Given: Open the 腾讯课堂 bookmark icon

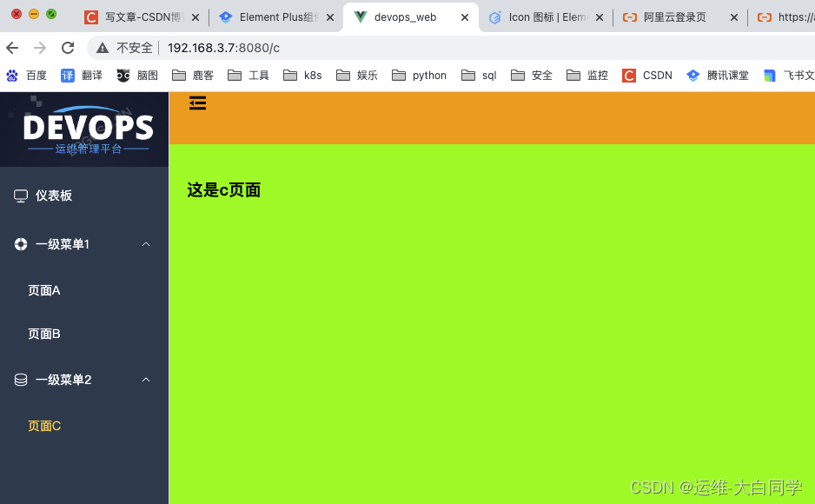Looking at the screenshot, I should tap(692, 75).
